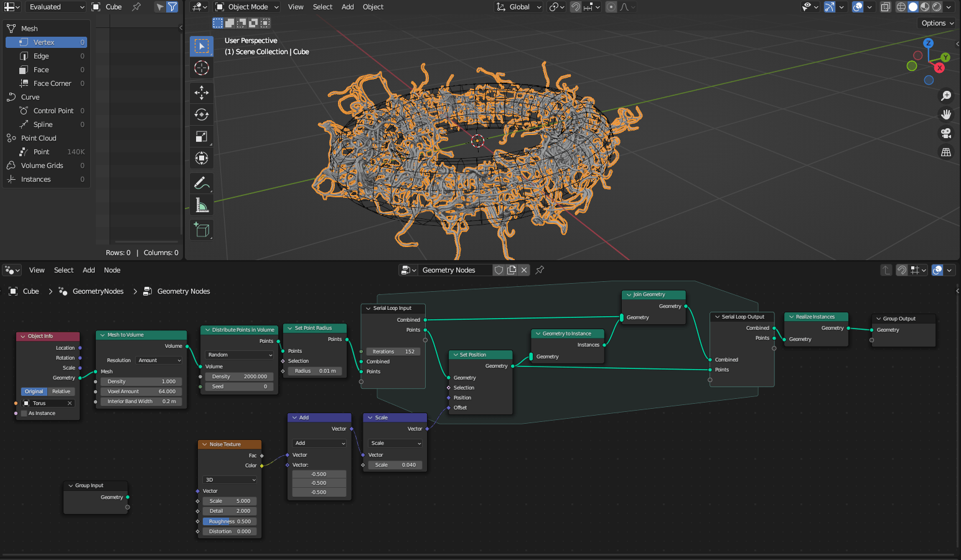Collapse the Noise Texture node header
Viewport: 961px width, 560px height.
click(205, 444)
